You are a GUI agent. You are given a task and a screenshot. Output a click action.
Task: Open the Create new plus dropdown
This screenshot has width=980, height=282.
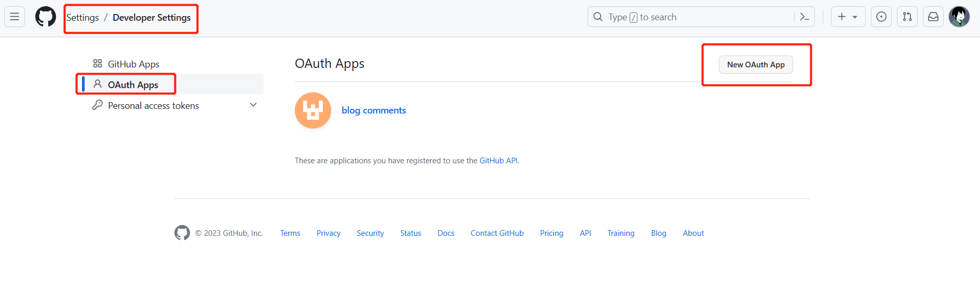(x=848, y=17)
